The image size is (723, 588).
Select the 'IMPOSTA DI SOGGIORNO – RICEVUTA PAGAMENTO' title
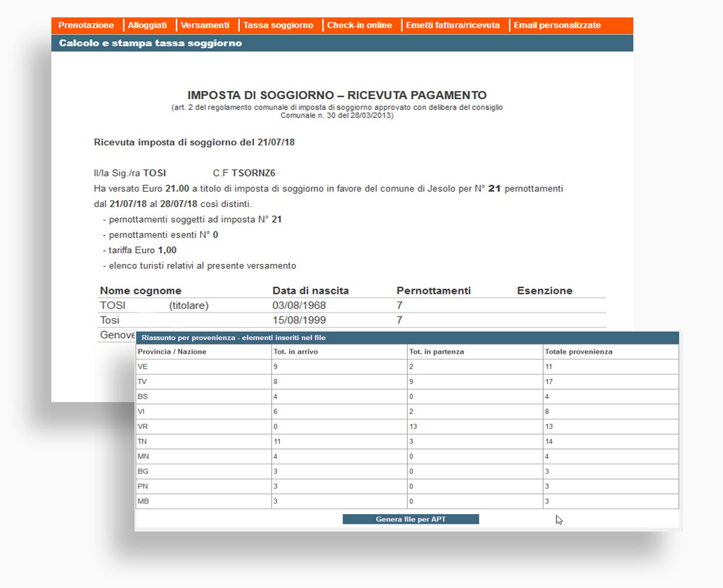[337, 95]
